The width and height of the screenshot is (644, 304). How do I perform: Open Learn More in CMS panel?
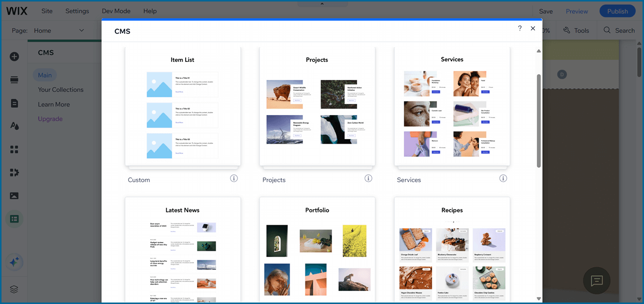coord(54,104)
